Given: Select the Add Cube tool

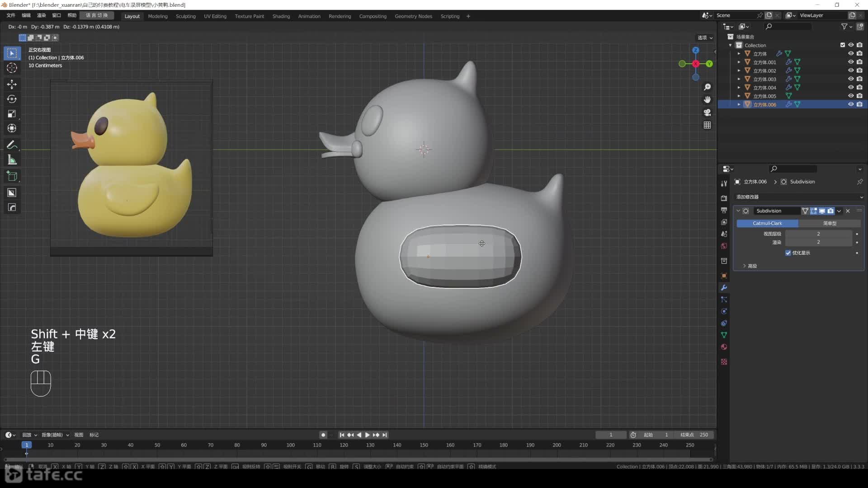Looking at the screenshot, I should 12,176.
